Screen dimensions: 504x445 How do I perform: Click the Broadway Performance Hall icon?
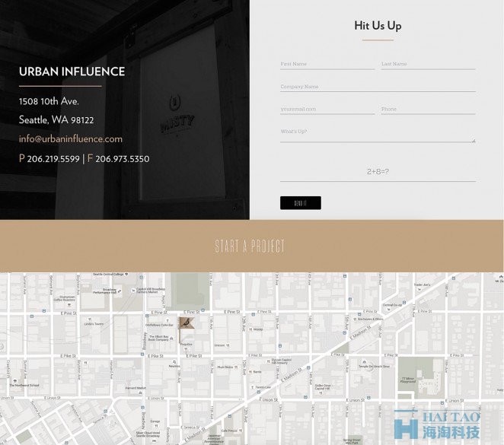pos(120,291)
